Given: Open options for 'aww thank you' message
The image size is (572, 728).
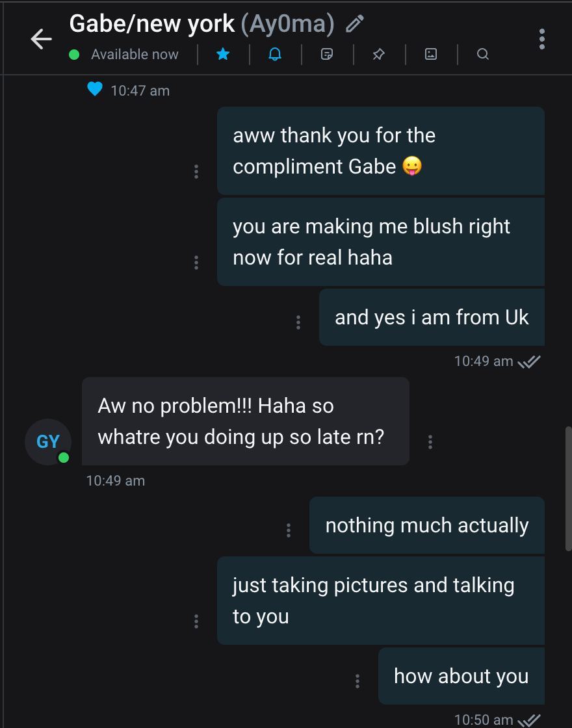Looking at the screenshot, I should (196, 172).
